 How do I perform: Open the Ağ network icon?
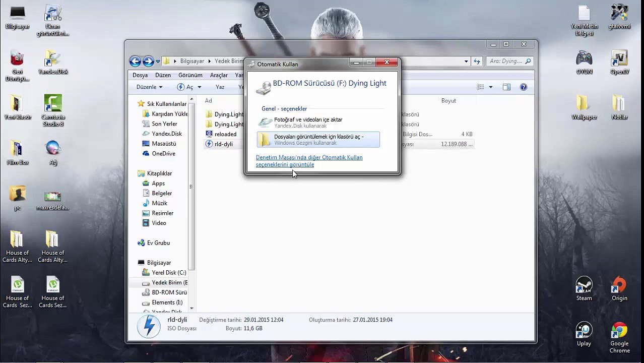pyautogui.click(x=52, y=153)
